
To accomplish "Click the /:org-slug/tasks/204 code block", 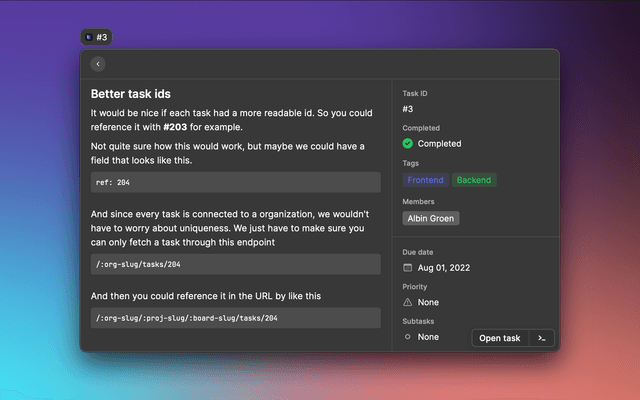I will click(x=236, y=264).
